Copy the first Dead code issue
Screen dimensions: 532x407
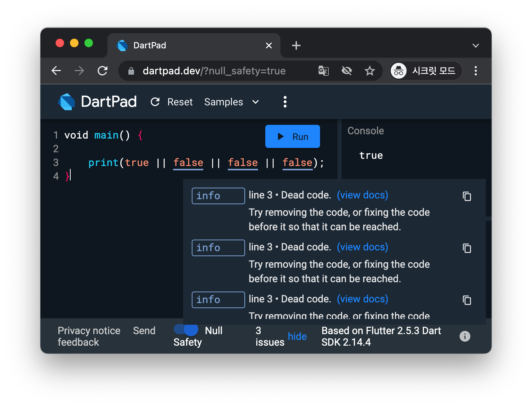[467, 196]
